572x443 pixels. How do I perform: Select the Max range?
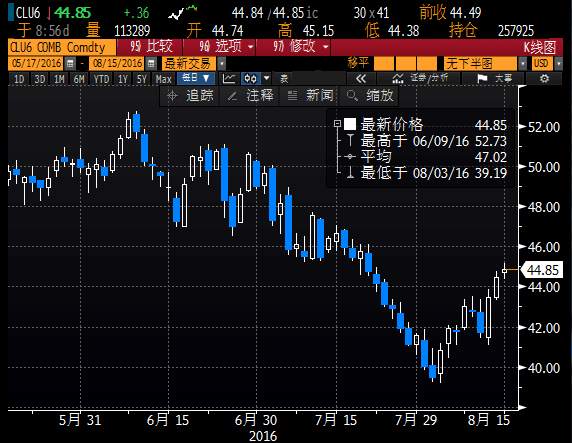click(x=163, y=79)
